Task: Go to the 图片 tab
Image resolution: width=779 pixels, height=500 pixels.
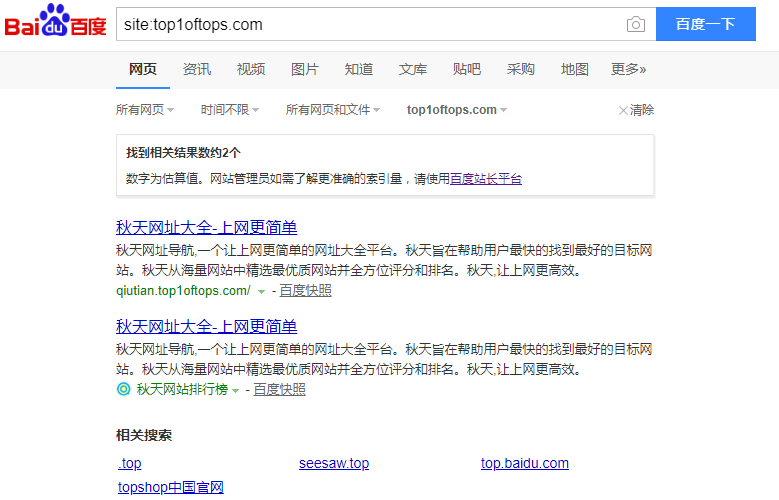Action: tap(305, 69)
